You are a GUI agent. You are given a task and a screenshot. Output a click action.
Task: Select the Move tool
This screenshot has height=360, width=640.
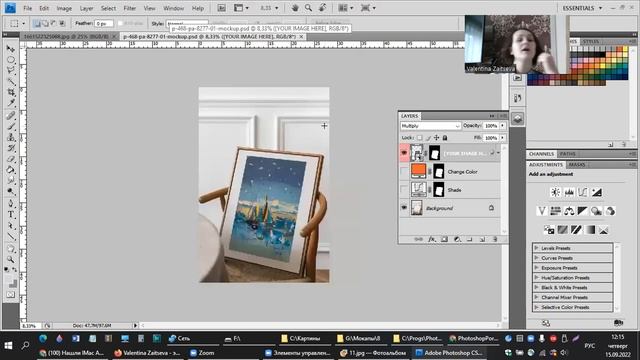(11, 49)
